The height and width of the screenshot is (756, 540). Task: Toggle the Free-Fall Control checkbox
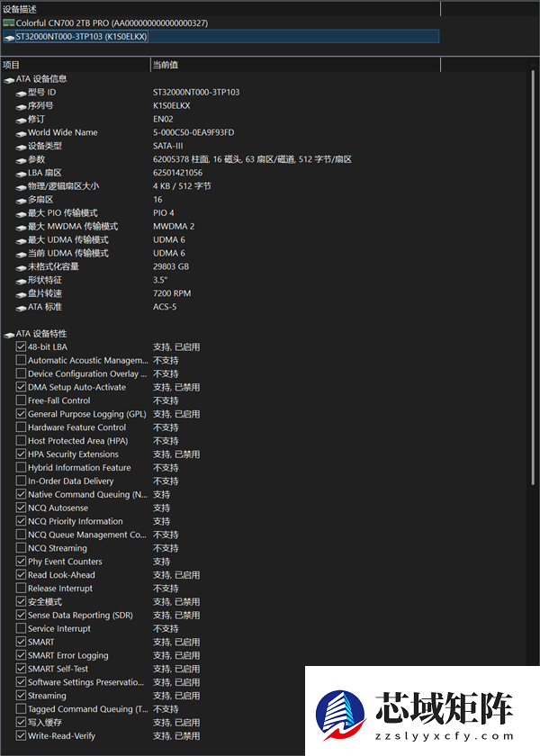point(21,400)
